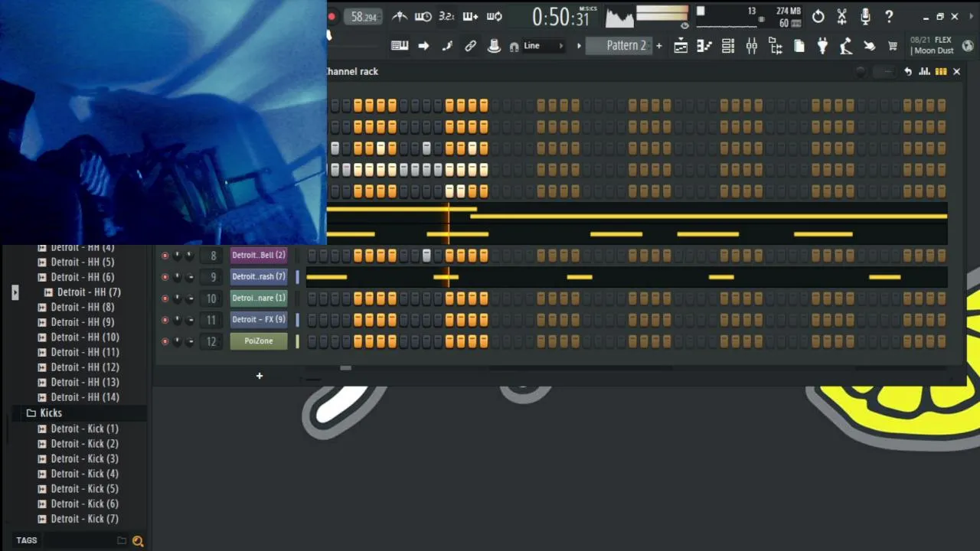Screen dimensions: 980x551
Task: Click the add pattern plus next to Pattern 2
Action: (x=658, y=46)
